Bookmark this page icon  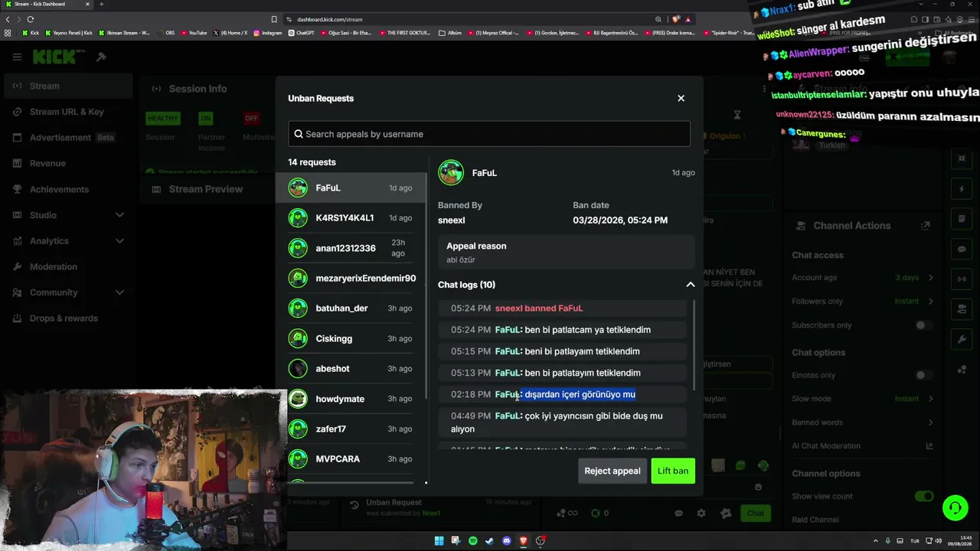274,19
